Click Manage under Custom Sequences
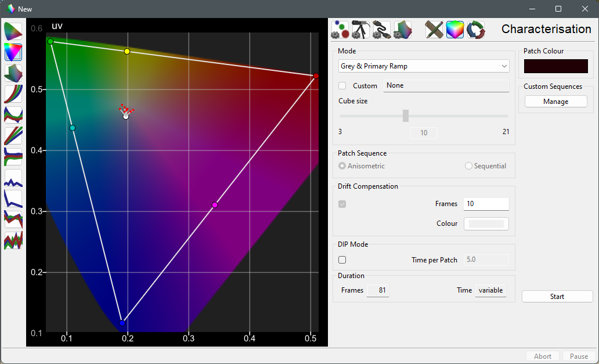Viewport: 599px width, 364px height. [x=555, y=102]
